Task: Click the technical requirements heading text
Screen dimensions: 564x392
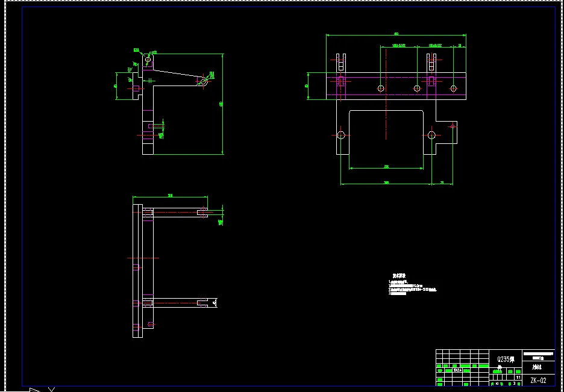Action: pos(399,276)
